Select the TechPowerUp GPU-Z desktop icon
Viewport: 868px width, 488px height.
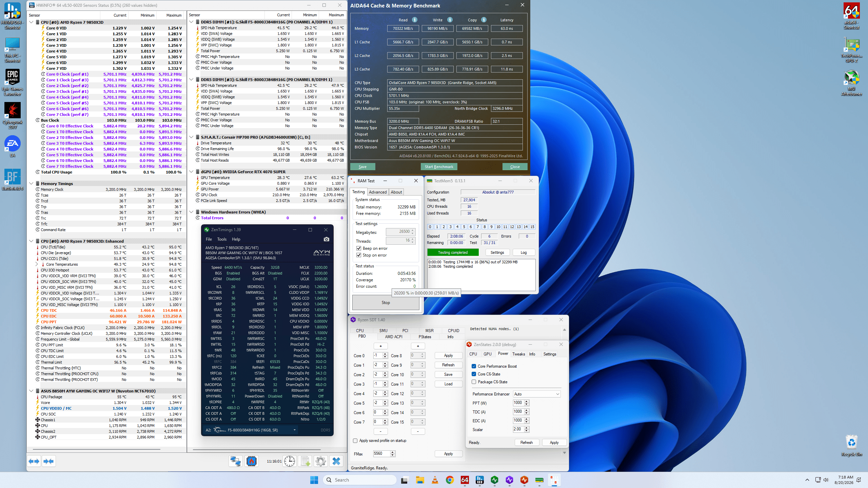[x=851, y=50]
